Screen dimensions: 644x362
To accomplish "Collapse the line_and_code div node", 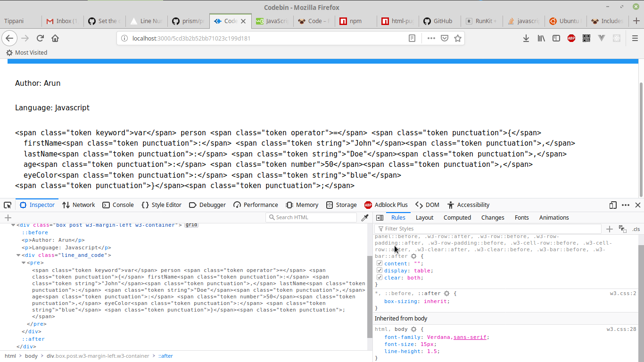I will (x=18, y=255).
